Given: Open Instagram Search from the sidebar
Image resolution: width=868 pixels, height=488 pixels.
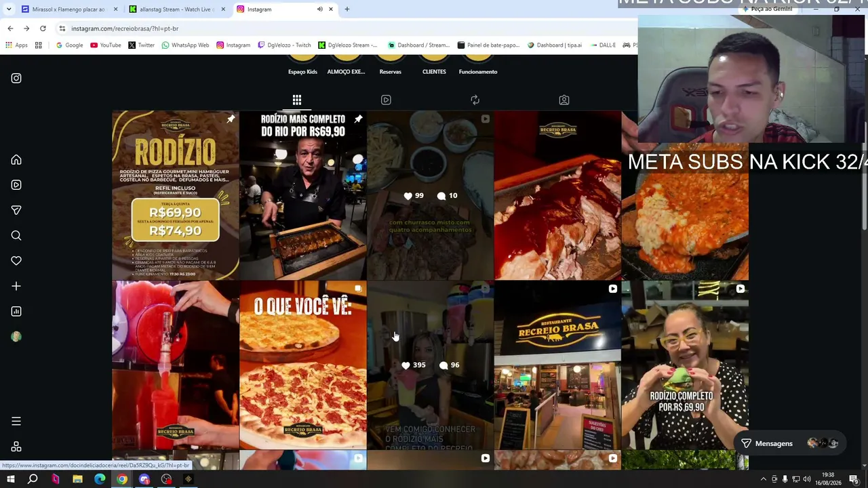Looking at the screenshot, I should 16,236.
